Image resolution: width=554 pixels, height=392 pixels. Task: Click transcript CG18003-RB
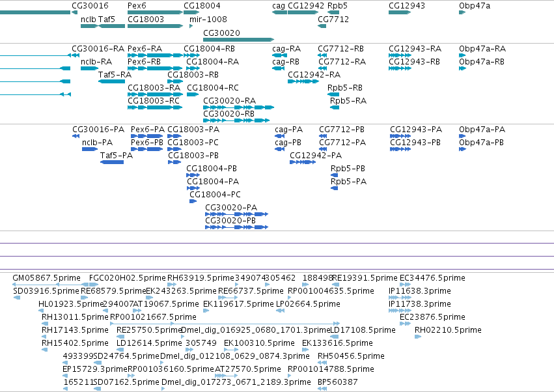[x=175, y=81]
